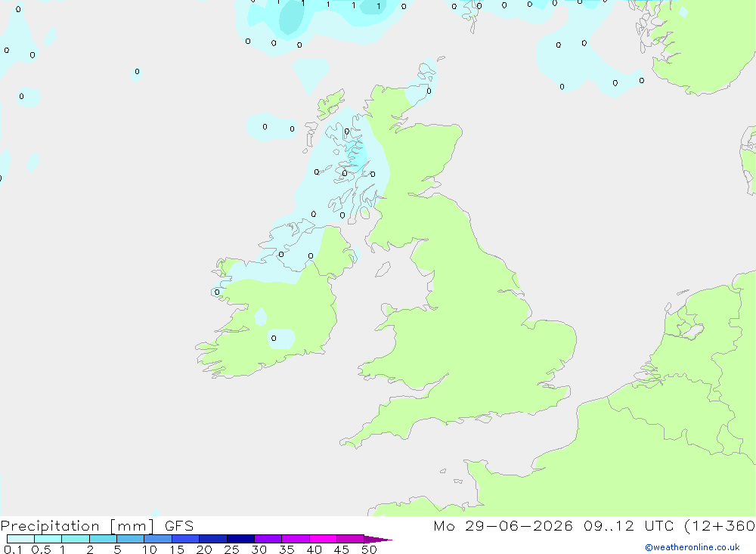This screenshot has height=554, width=756.
Task: Click the legend label '10'
Action: coord(150,549)
